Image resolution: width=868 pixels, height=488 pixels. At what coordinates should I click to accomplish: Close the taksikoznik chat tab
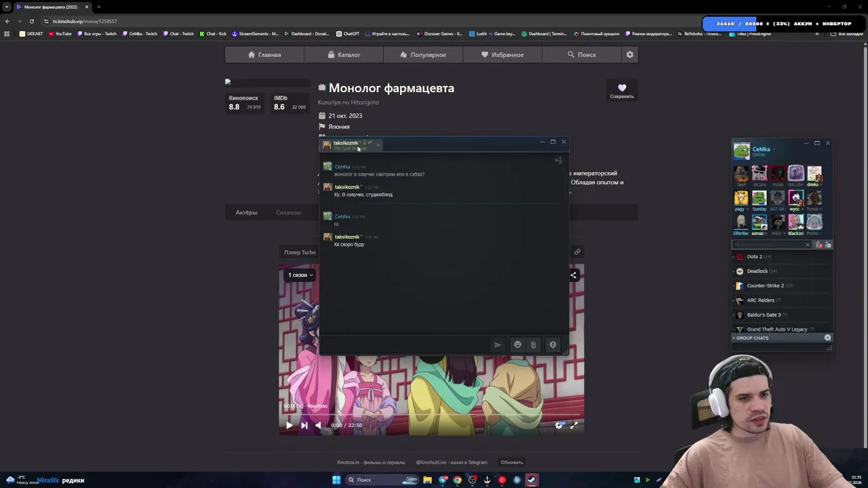[378, 144]
